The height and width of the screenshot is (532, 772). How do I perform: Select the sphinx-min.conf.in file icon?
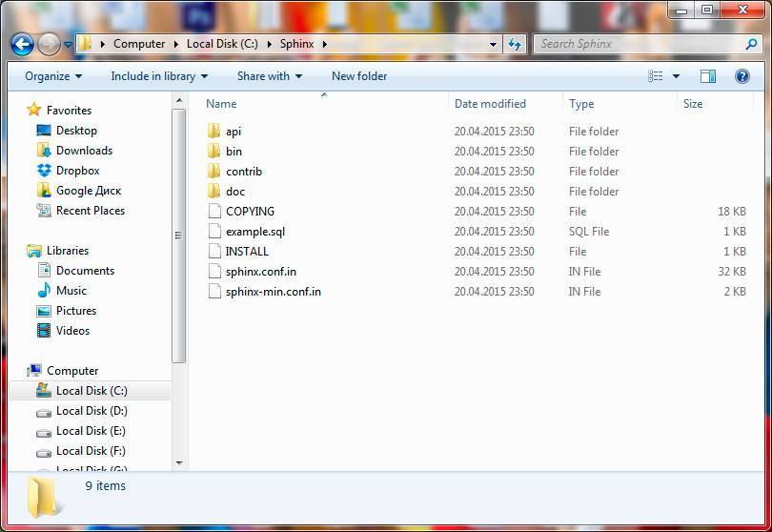pyautogui.click(x=214, y=291)
